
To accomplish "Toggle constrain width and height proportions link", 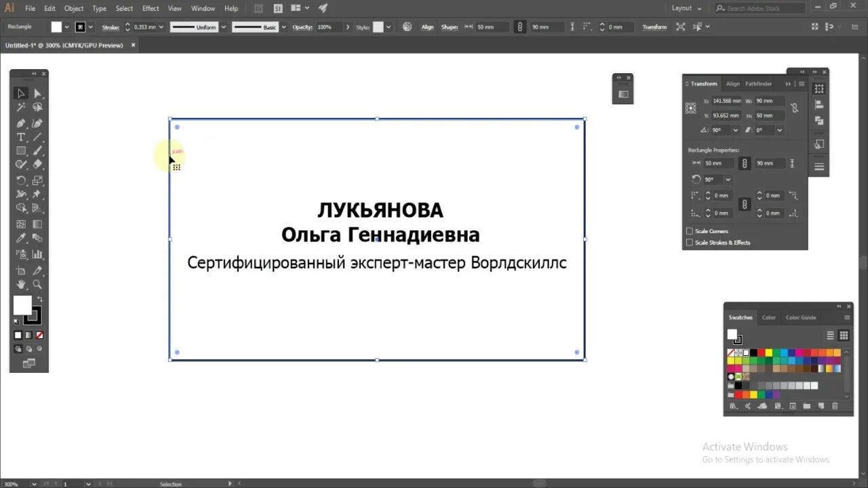I will coord(794,108).
